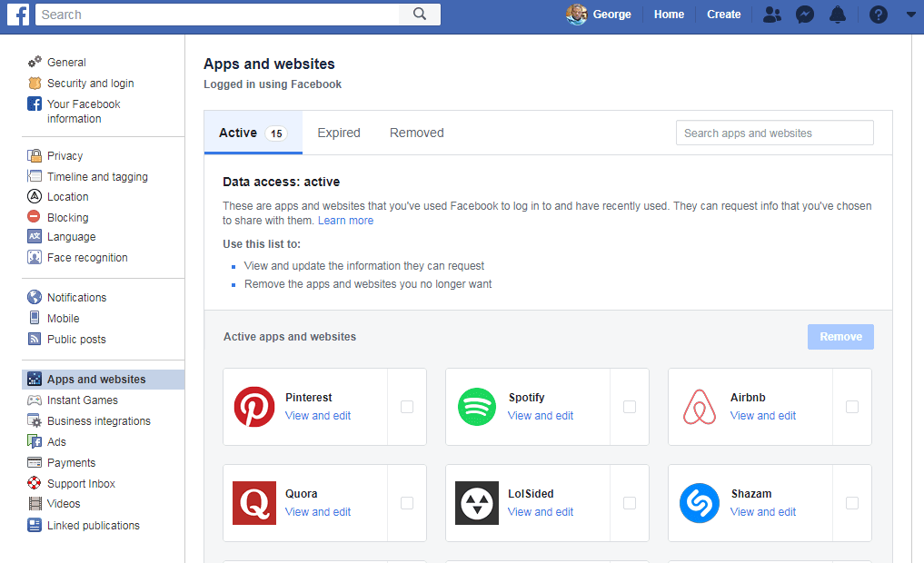Click the Pinterest app logo
The image size is (924, 563).
[x=254, y=406]
